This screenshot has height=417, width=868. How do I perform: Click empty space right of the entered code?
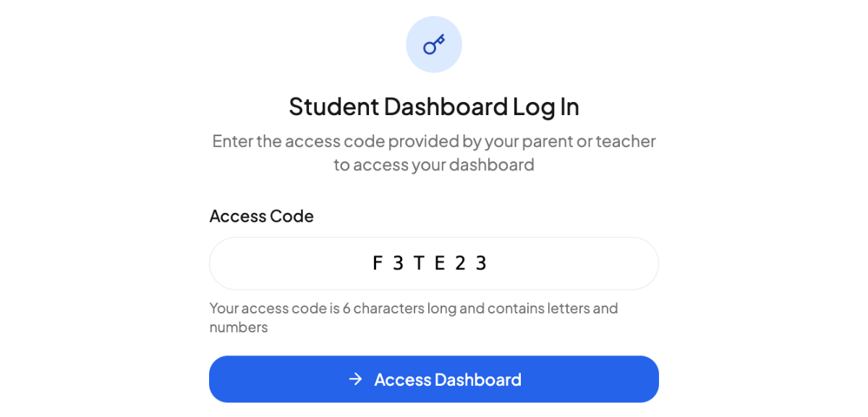pos(579,264)
